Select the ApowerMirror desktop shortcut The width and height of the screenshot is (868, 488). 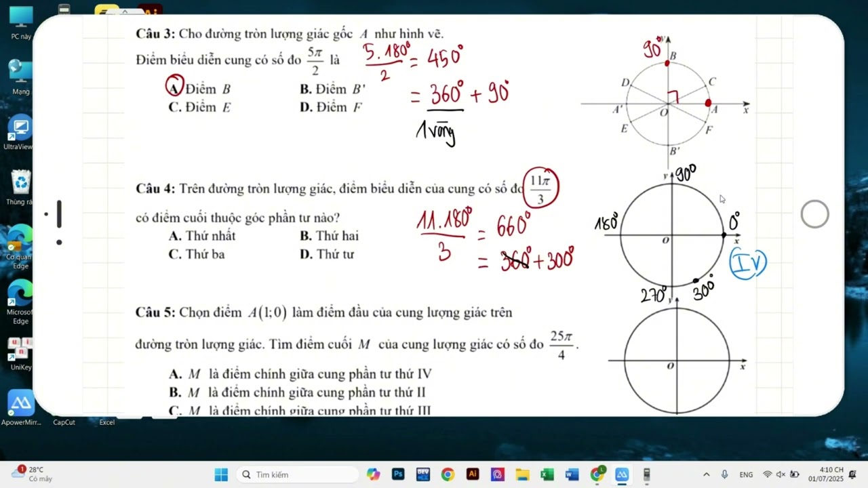tap(21, 409)
